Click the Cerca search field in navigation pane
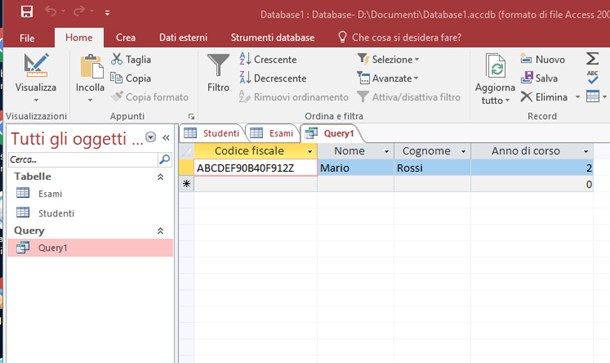This screenshot has height=363, width=610. (x=82, y=160)
